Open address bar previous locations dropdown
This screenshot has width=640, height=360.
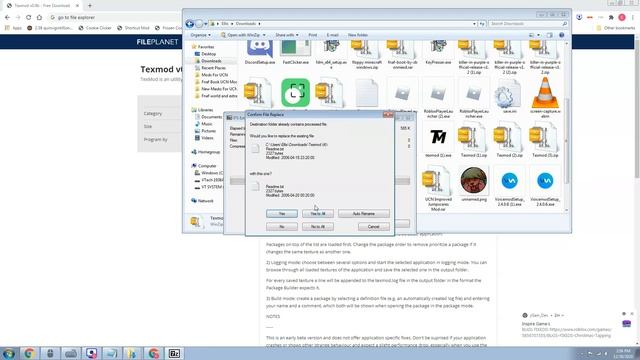(474, 24)
